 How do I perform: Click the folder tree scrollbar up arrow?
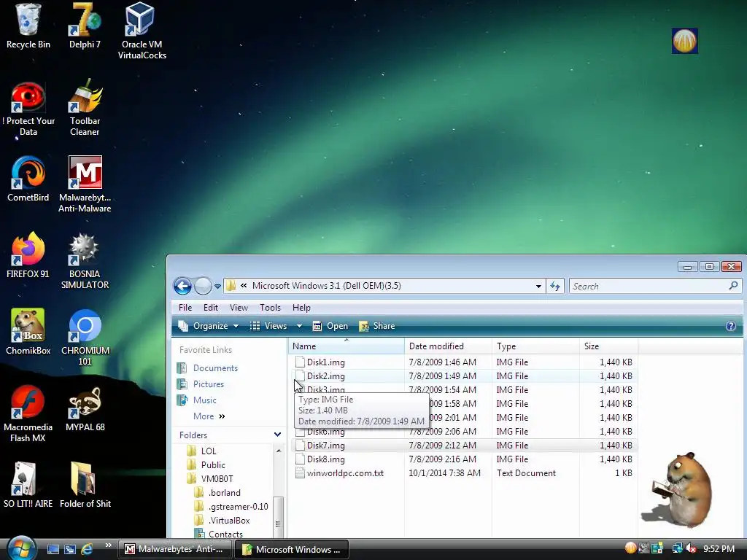tap(279, 451)
